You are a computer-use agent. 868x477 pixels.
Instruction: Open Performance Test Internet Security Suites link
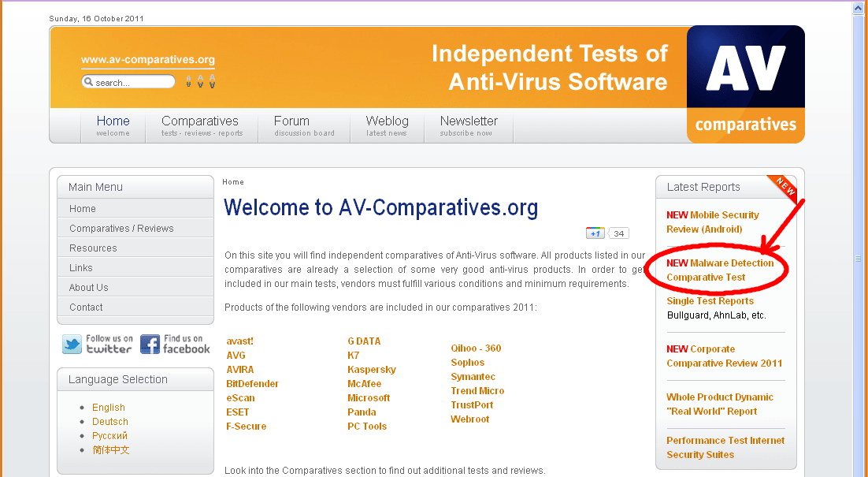pos(725,448)
